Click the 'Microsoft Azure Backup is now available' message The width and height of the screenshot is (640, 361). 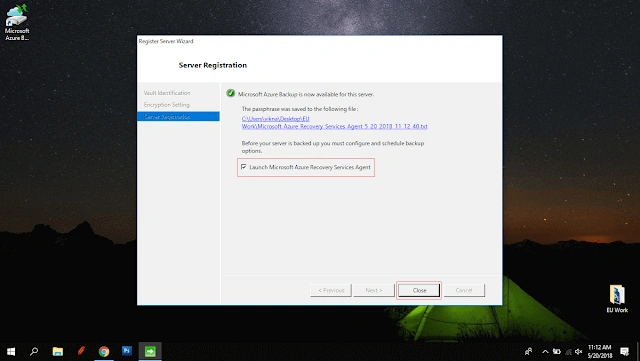point(306,94)
